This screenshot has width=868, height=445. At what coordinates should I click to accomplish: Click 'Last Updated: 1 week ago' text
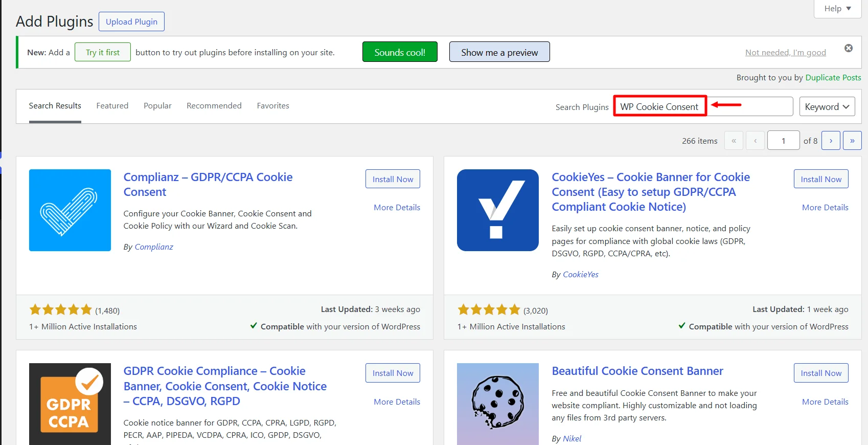(800, 309)
